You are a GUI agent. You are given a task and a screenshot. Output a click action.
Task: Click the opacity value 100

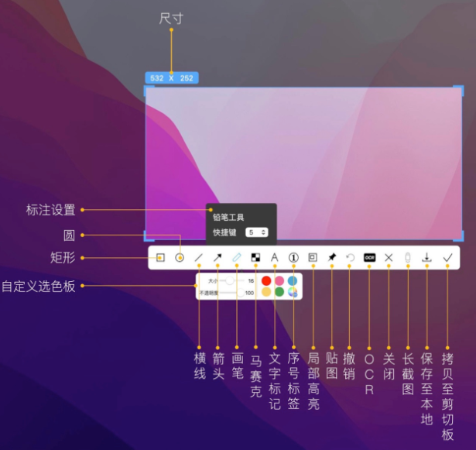(249, 293)
